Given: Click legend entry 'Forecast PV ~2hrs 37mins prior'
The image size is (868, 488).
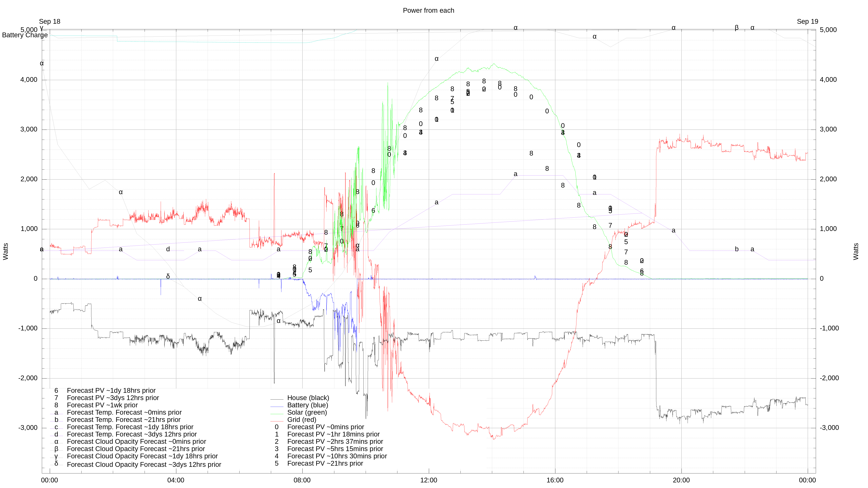Looking at the screenshot, I should [335, 442].
